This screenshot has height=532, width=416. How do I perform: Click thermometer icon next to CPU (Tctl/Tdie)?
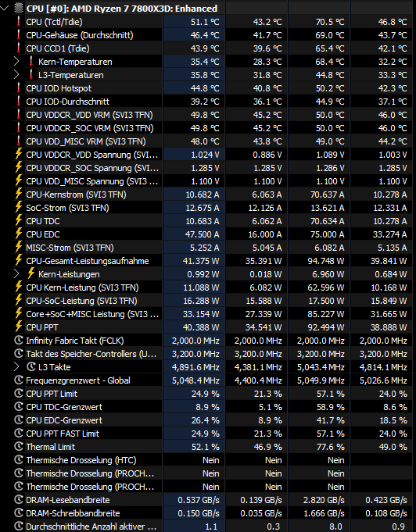19,22
